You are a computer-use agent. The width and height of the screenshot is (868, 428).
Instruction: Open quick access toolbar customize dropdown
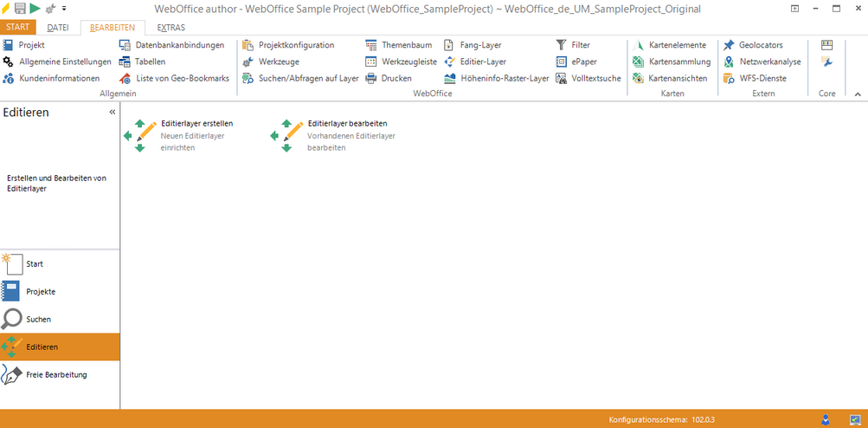click(64, 9)
